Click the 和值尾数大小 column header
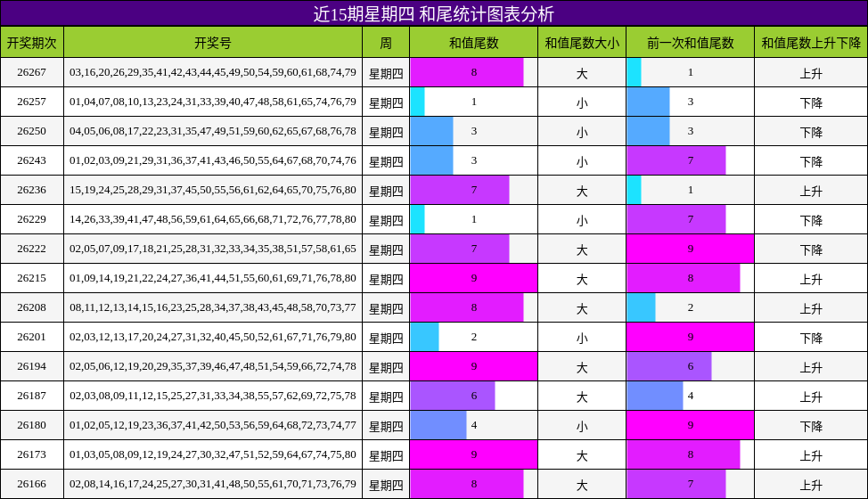This screenshot has height=499, width=868. click(x=582, y=43)
